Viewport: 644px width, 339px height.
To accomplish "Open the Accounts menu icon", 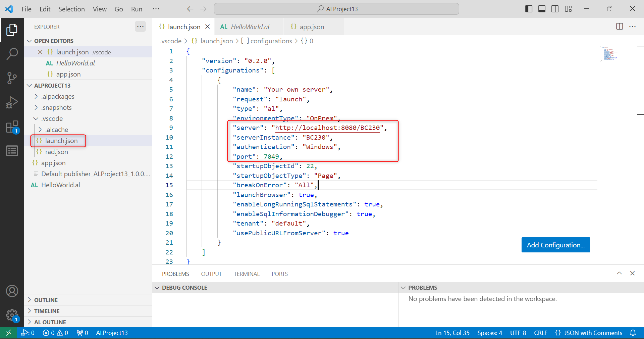I will (x=12, y=291).
